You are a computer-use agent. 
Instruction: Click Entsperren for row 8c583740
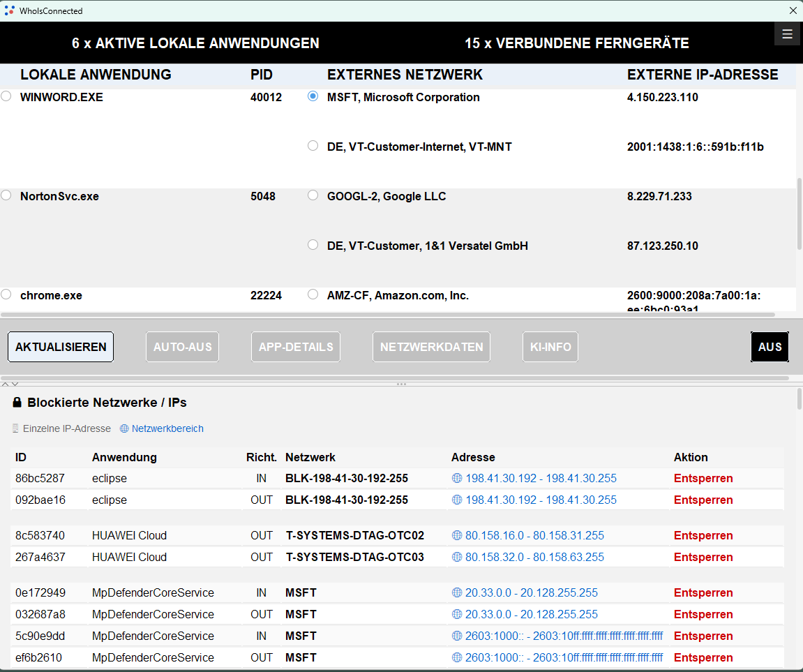click(x=703, y=535)
